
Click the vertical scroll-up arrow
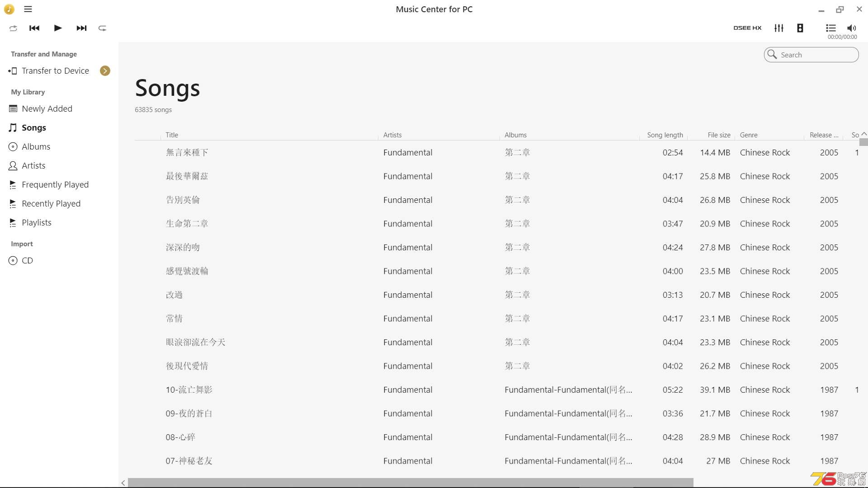click(x=864, y=134)
